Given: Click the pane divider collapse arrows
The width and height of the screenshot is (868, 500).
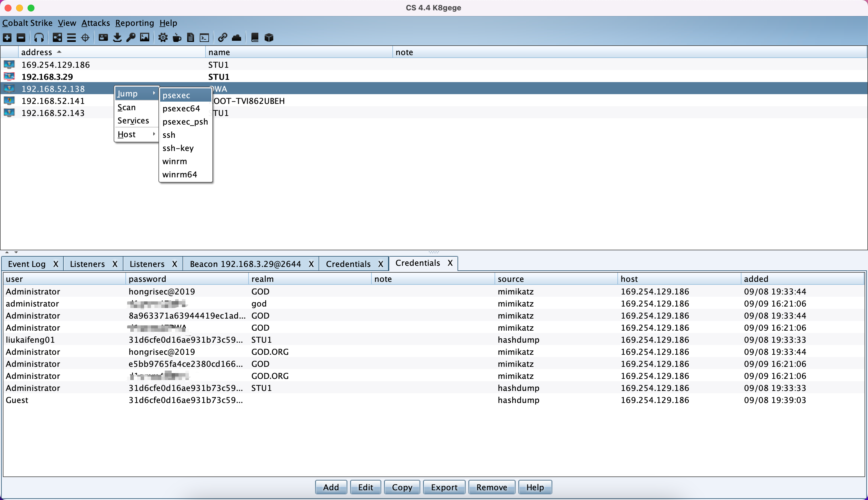Looking at the screenshot, I should pyautogui.click(x=11, y=252).
